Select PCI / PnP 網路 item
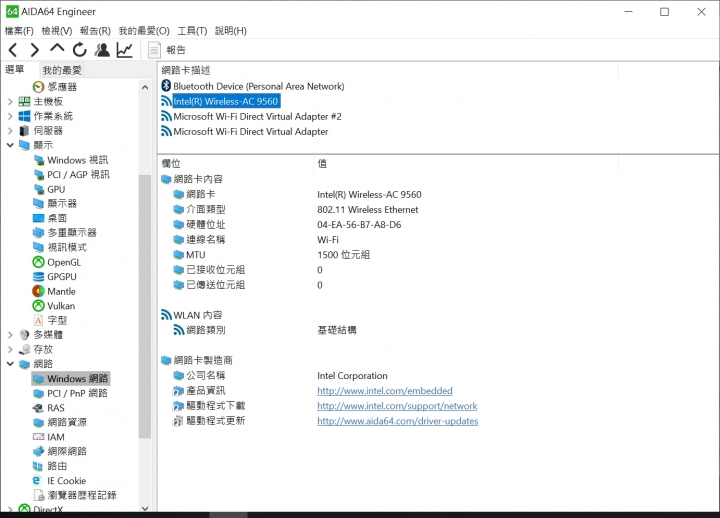 (x=77, y=393)
